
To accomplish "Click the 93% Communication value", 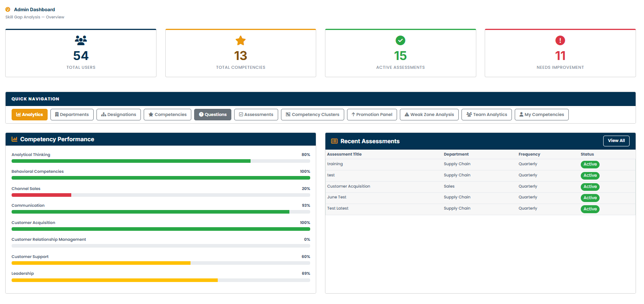I will click(x=306, y=206).
